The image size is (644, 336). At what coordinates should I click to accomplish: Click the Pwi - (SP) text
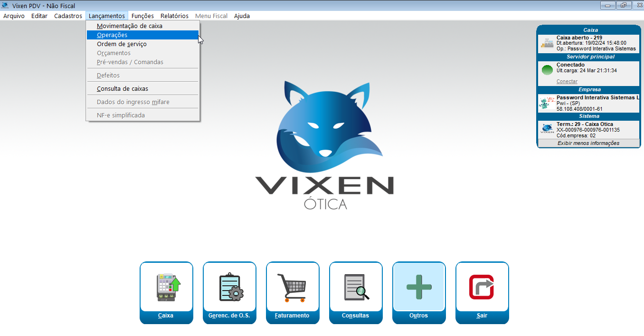click(x=568, y=103)
